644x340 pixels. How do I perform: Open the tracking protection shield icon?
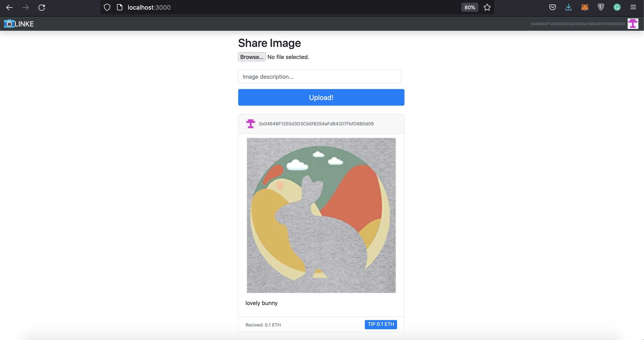tap(107, 7)
